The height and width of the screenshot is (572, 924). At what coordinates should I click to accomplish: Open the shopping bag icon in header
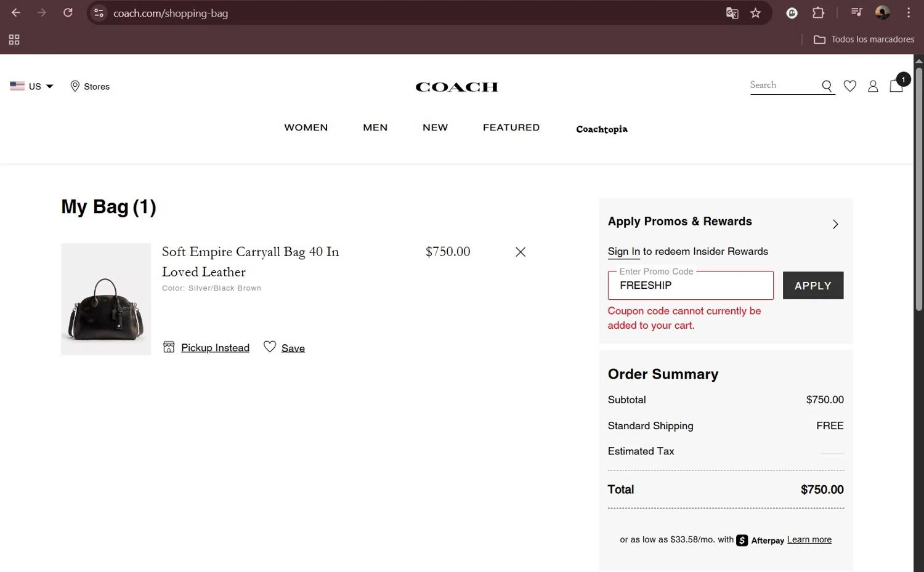pyautogui.click(x=897, y=85)
